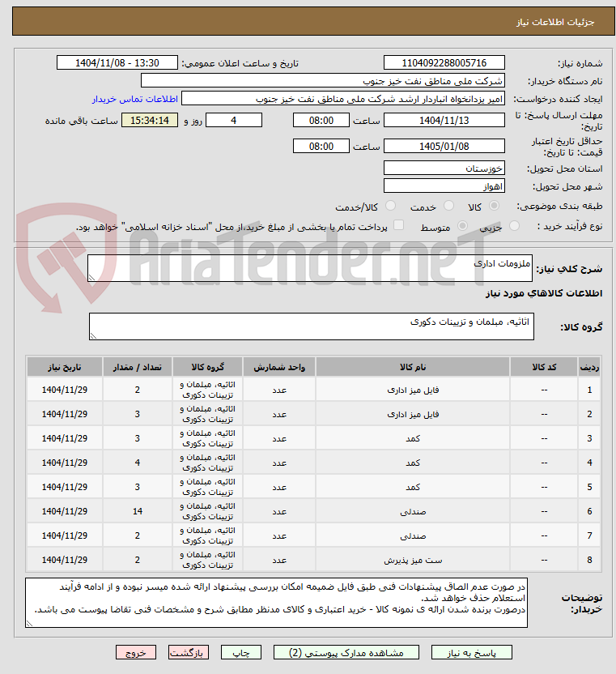Select the کالا/خدمت radio button
The height and width of the screenshot is (674, 616).
390,206
